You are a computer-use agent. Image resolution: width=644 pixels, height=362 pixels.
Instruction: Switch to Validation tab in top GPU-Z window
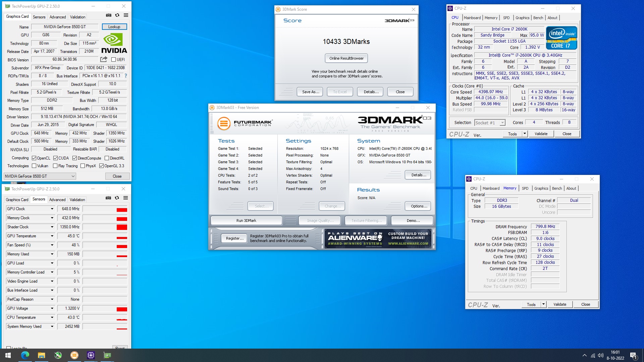pyautogui.click(x=78, y=17)
